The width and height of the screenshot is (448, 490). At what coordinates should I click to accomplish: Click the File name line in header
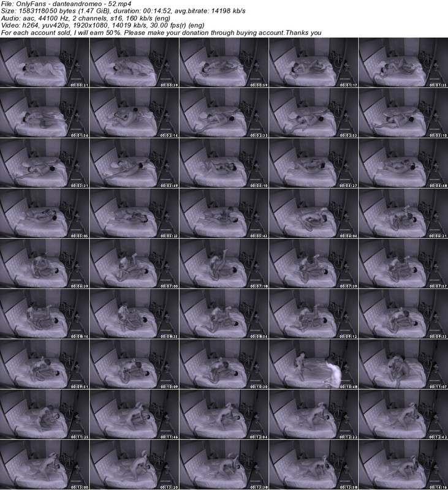[x=70, y=4]
